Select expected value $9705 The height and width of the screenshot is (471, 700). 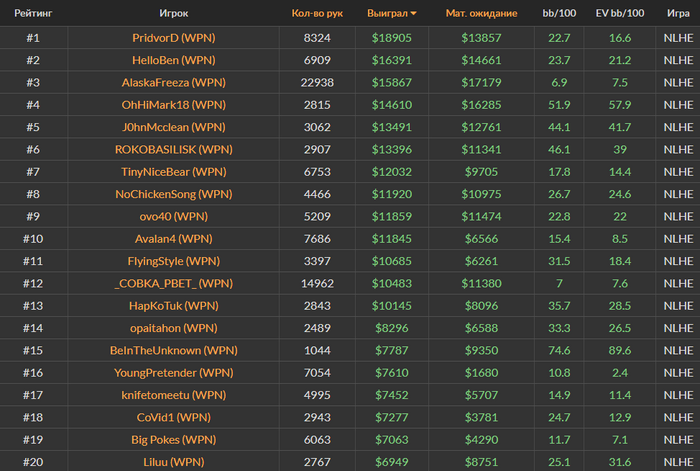(x=481, y=172)
